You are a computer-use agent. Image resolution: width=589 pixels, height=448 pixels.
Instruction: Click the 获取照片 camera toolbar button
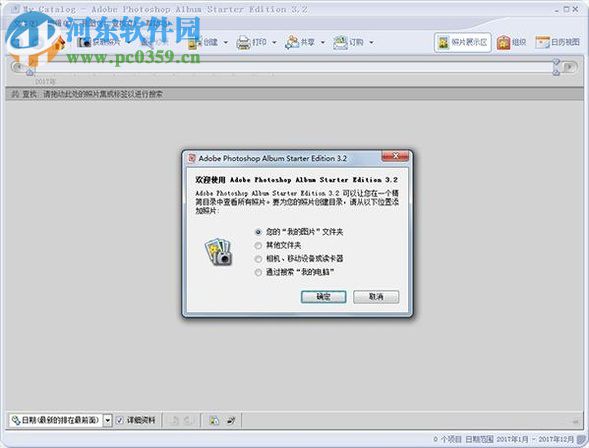99,42
